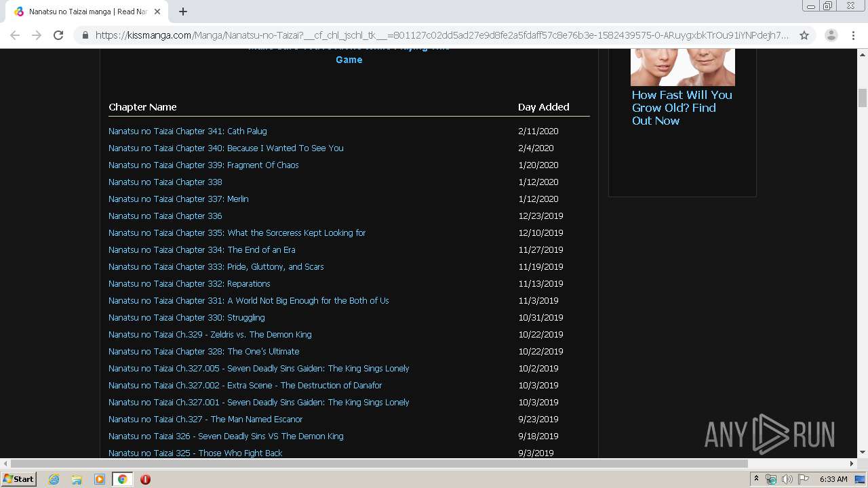
Task: Click Chrome icon in taskbar
Action: click(x=122, y=479)
